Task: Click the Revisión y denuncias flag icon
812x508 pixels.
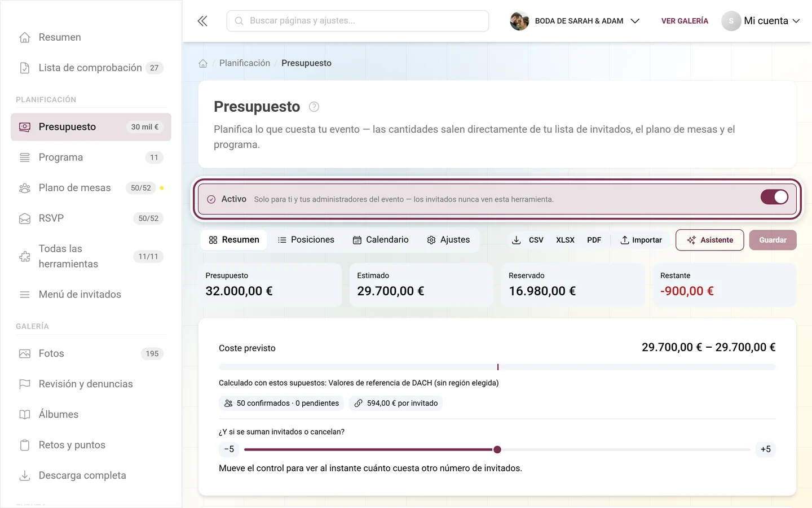Action: pyautogui.click(x=25, y=384)
